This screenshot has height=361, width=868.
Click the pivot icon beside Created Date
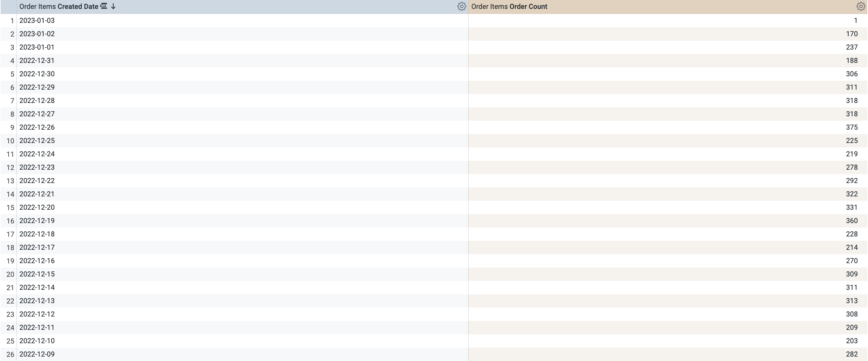(104, 6)
